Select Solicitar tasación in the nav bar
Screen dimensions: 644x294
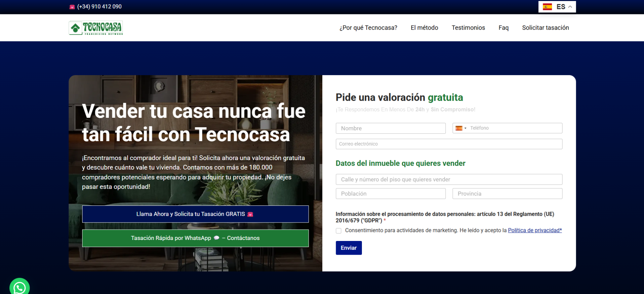tap(545, 28)
